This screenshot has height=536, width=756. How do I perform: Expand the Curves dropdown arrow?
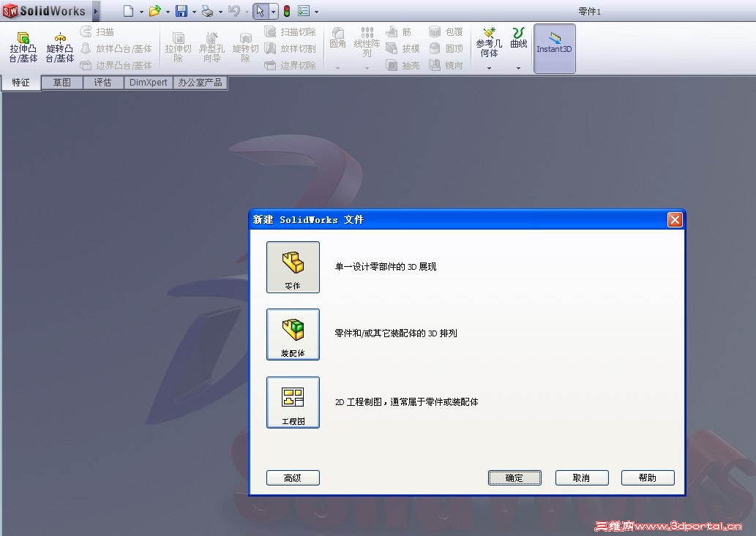(518, 68)
